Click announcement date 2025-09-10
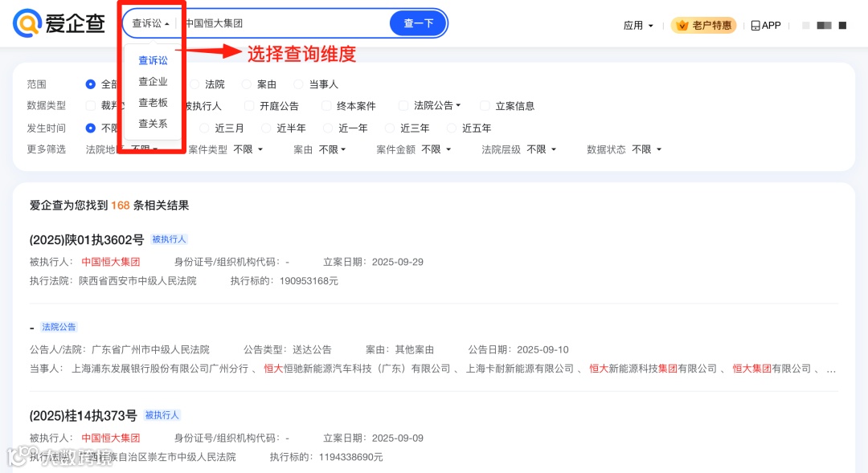Image resolution: width=868 pixels, height=473 pixels. pos(542,349)
